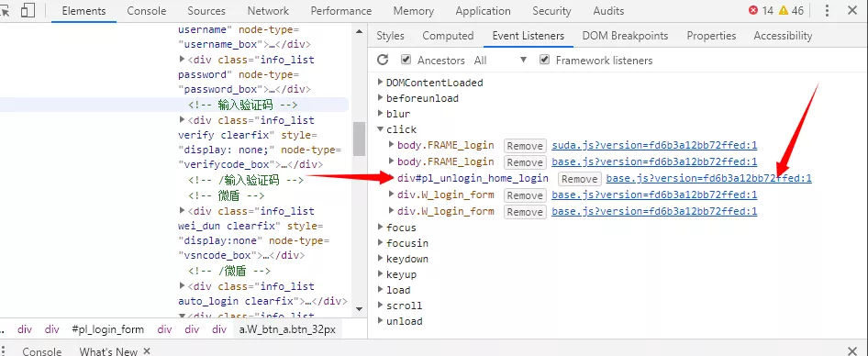Viewport: 868px width, 356px height.
Task: Close the DevTools panel
Action: (x=853, y=10)
